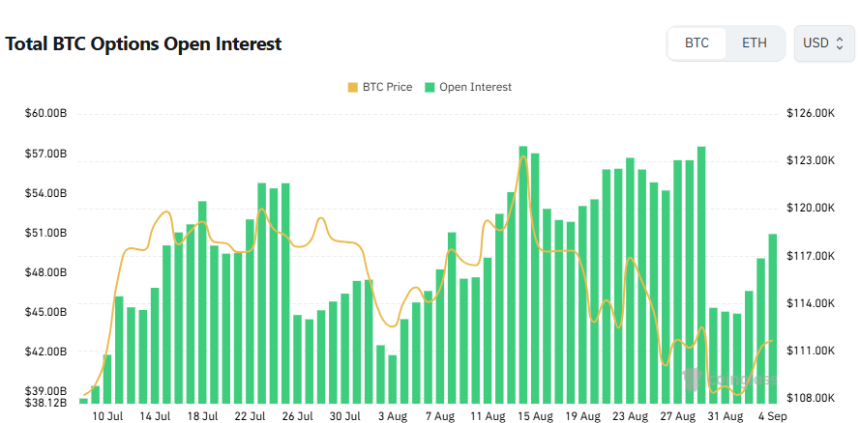Select the BTC tab
Image resolution: width=860 pixels, height=423 pixels.
tap(697, 43)
